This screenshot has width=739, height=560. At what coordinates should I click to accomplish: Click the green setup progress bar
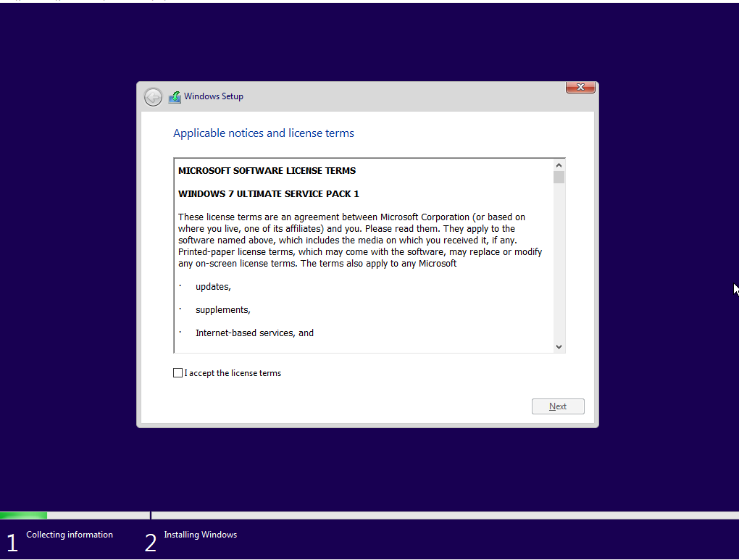coord(24,515)
